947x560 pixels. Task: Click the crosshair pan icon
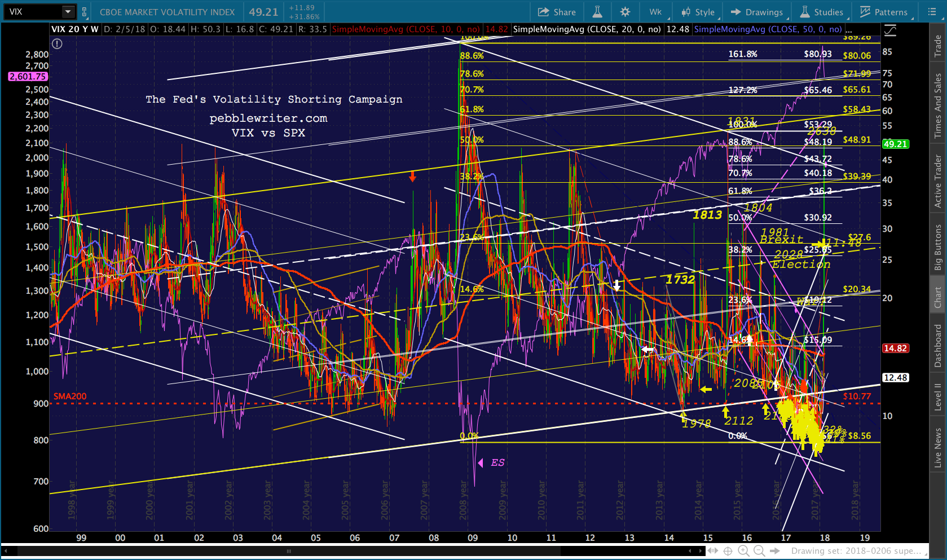pyautogui.click(x=728, y=551)
